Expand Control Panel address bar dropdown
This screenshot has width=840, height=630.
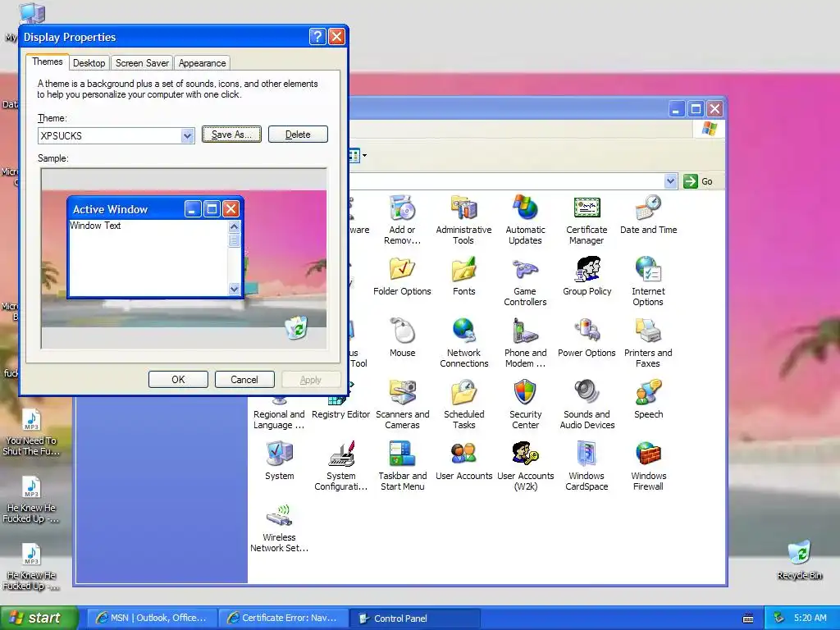[670, 181]
